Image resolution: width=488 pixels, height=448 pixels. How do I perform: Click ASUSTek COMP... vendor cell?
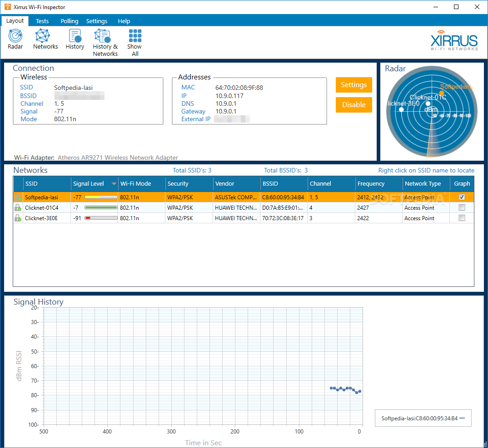point(236,197)
